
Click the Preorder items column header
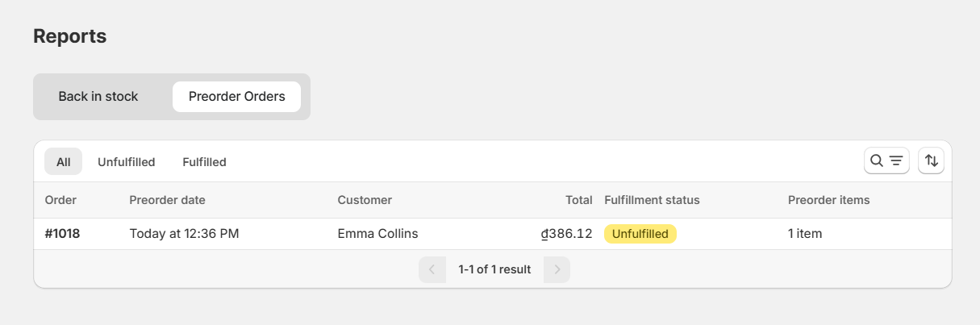pyautogui.click(x=828, y=200)
